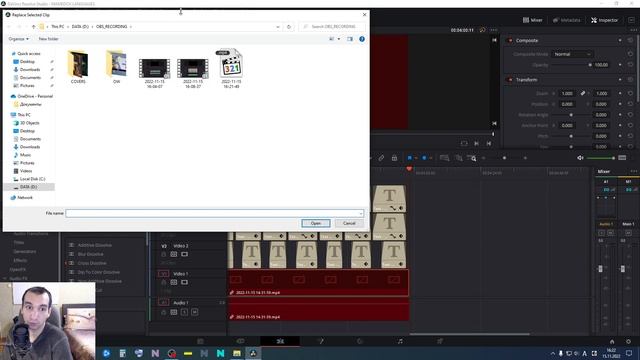The width and height of the screenshot is (640, 360).
Task: Toggle the Transform section enable switch
Action: click(x=510, y=80)
